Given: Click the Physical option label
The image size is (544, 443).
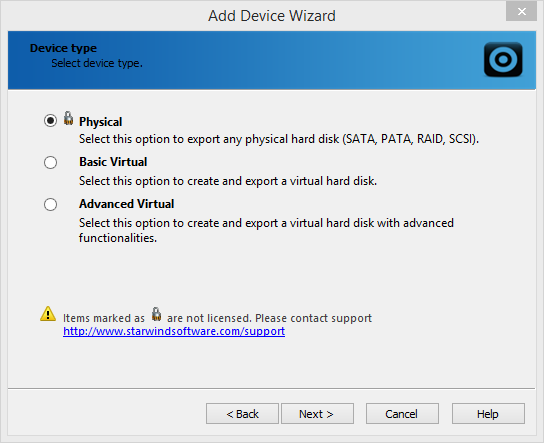Looking at the screenshot, I should pyautogui.click(x=100, y=122).
